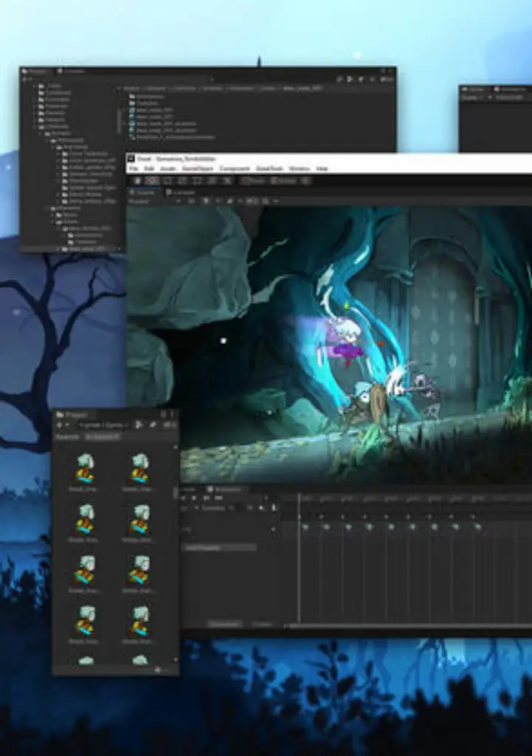The height and width of the screenshot is (756, 532).
Task: Select the Rotate tool in Unity toolbar
Action: point(167,181)
